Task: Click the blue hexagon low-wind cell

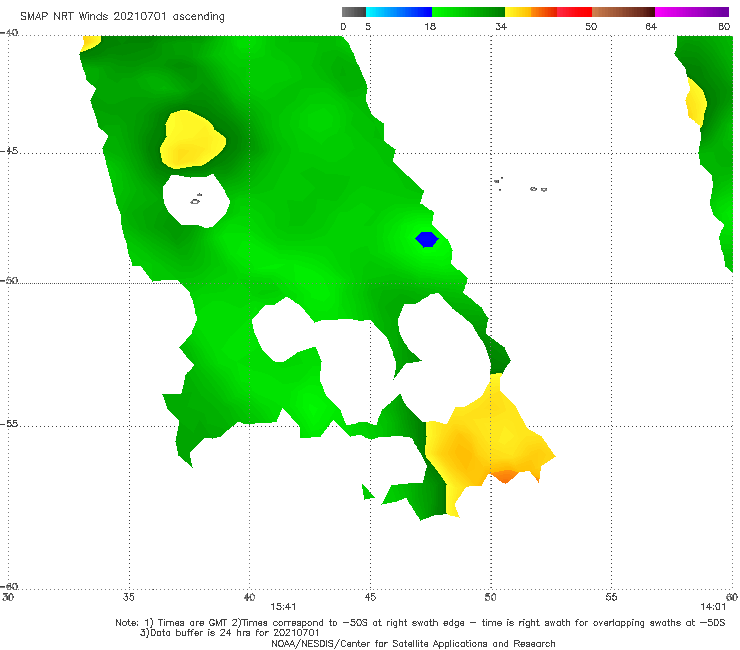Action: click(x=427, y=239)
